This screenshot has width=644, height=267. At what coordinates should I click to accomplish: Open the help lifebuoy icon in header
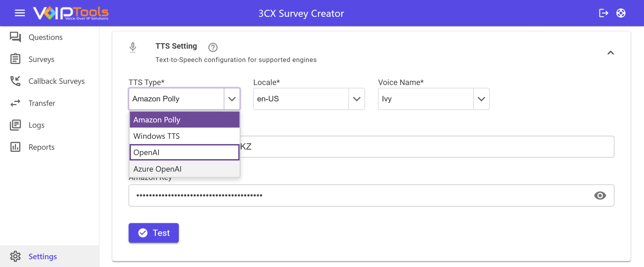(621, 13)
